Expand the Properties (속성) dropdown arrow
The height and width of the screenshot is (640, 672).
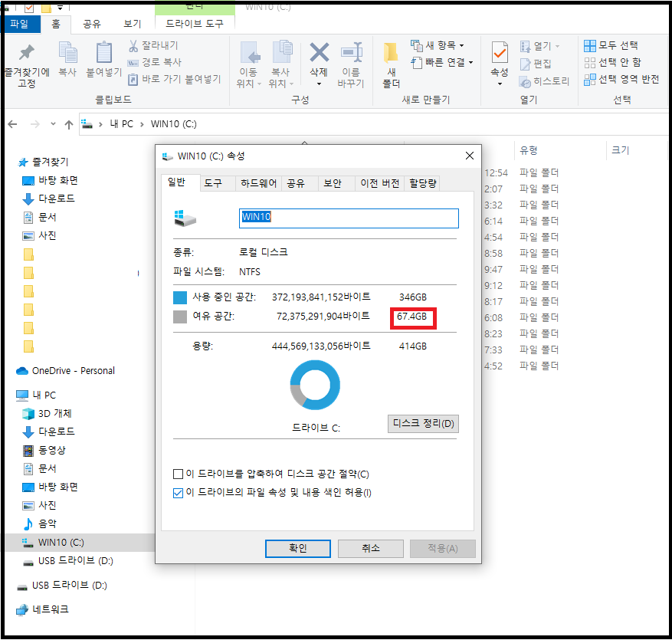500,84
